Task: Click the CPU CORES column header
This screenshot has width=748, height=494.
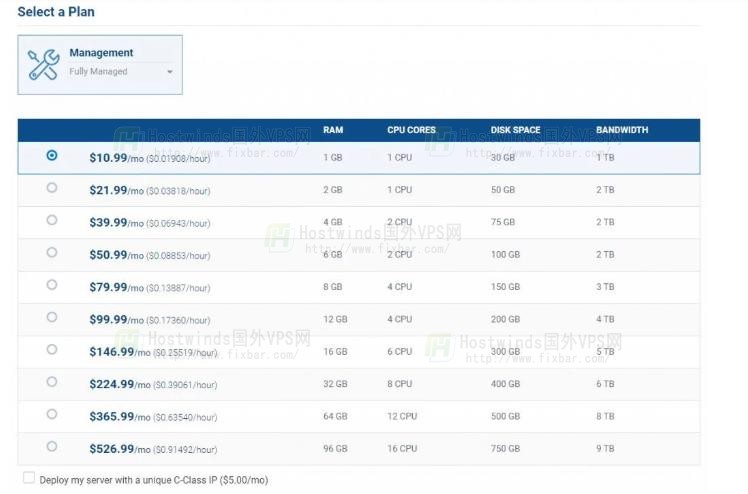Action: (x=411, y=130)
